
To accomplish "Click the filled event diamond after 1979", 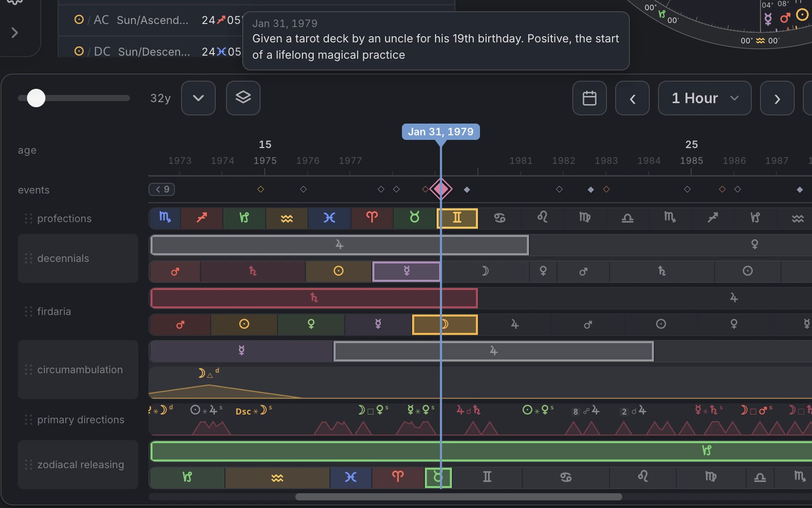I will (467, 189).
